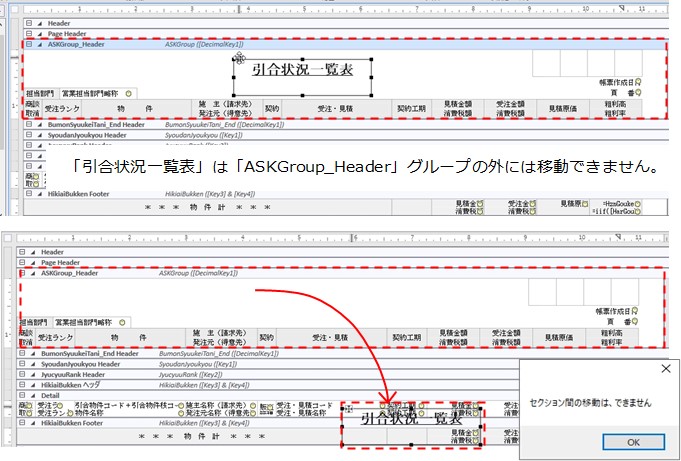The image size is (681, 461).
Task: Select the HikiaiBukken ヘッダ section in lower designer
Action: click(80, 386)
